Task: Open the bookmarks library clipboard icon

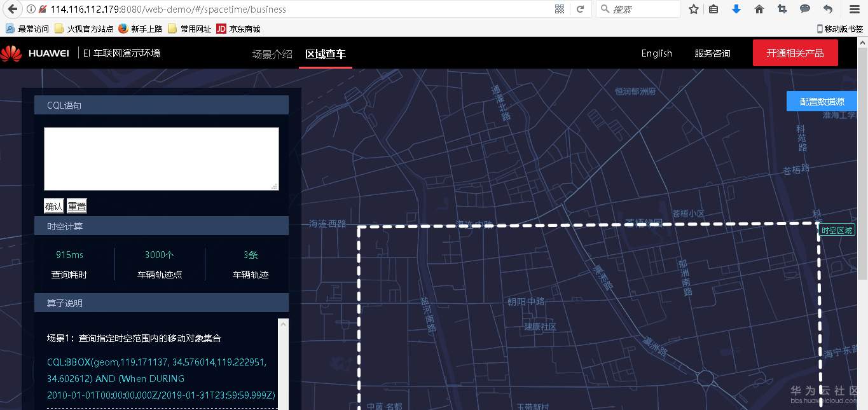Action: tap(713, 10)
